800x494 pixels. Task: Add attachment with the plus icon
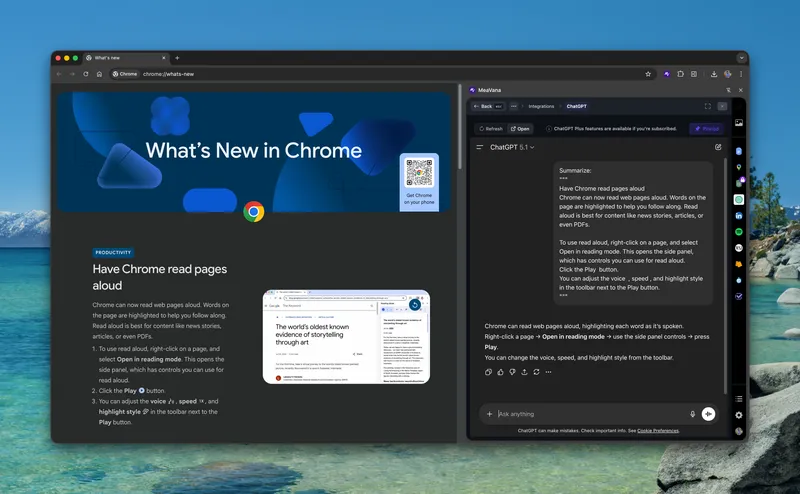(x=489, y=414)
